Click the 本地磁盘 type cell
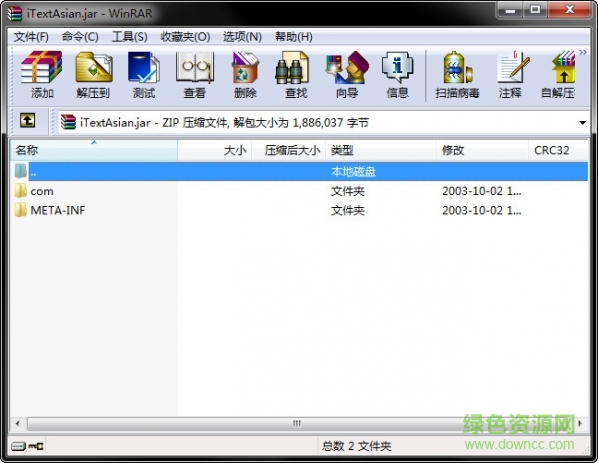 (x=353, y=172)
